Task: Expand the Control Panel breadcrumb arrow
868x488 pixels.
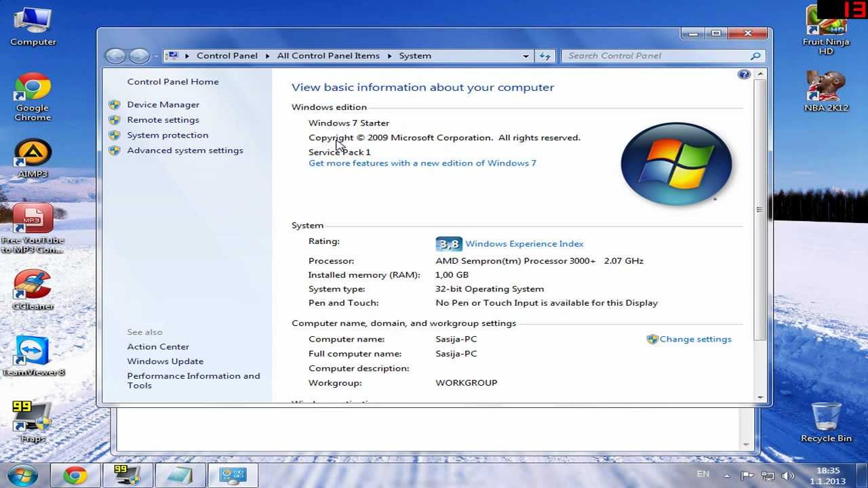Action: (x=268, y=56)
